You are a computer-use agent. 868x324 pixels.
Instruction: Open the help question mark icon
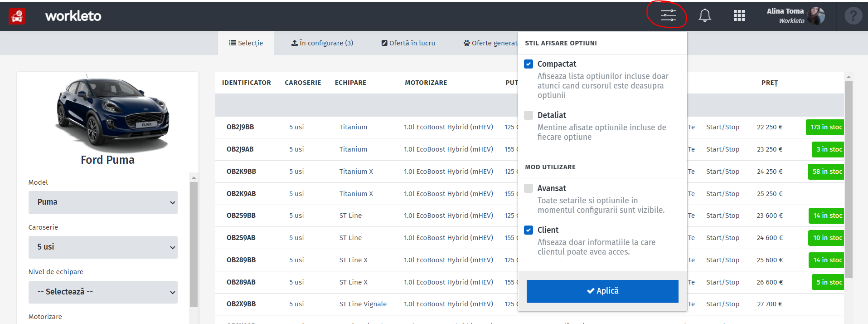(x=853, y=16)
